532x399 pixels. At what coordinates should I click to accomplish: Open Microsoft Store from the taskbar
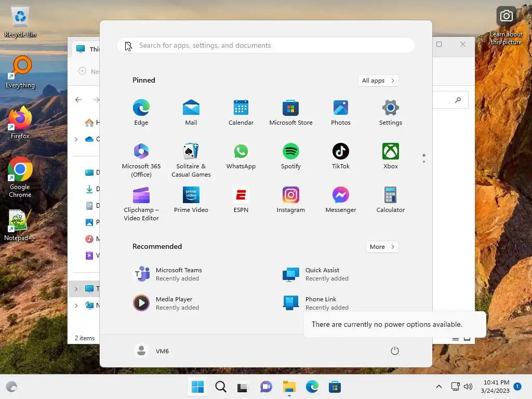click(335, 387)
